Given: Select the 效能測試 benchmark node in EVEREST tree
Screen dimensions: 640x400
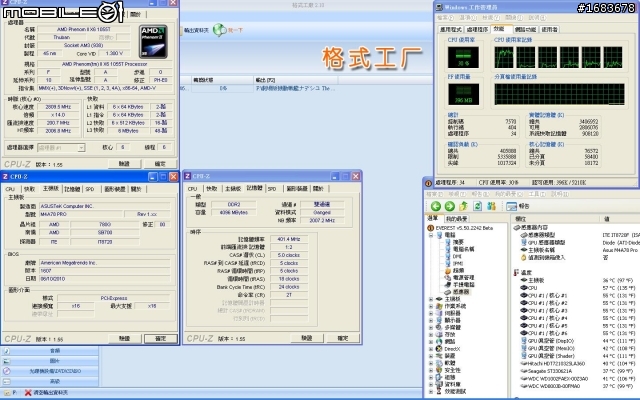Looking at the screenshot, I should coord(455,391).
